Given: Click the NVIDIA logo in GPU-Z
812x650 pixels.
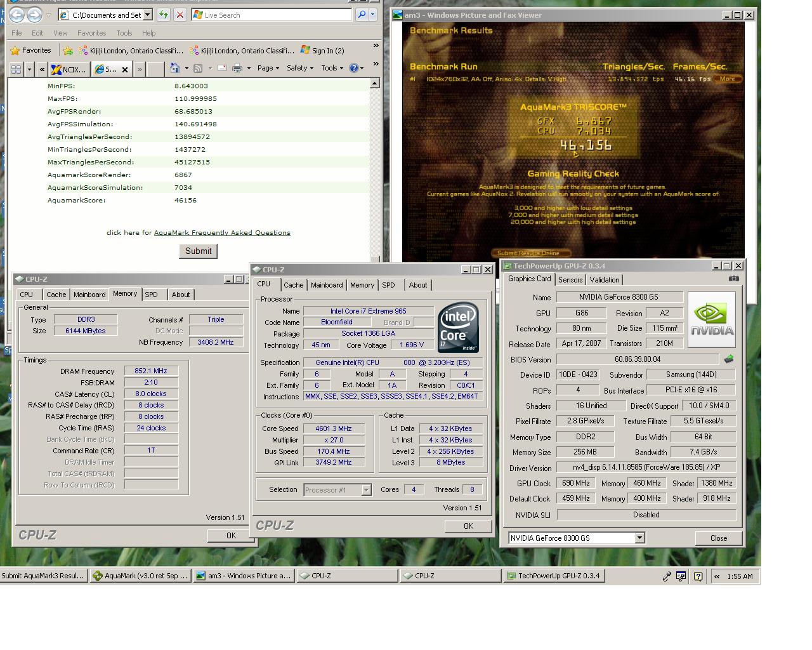Looking at the screenshot, I should point(712,319).
